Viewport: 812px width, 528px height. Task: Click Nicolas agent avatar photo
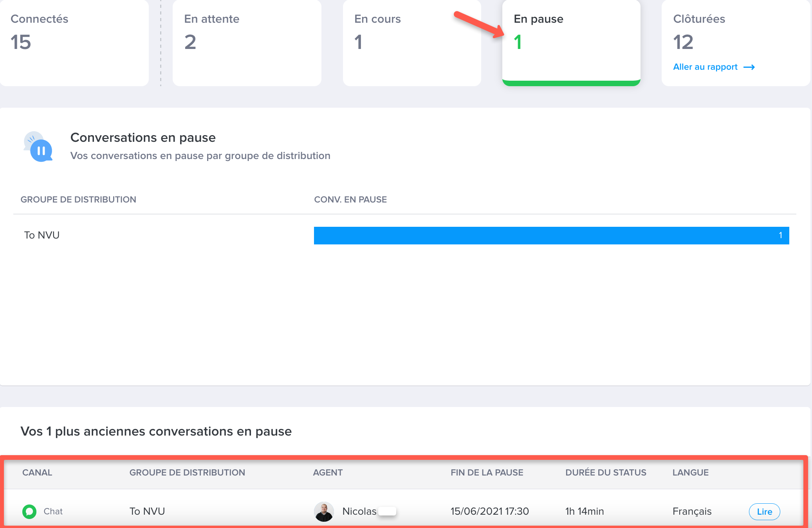[324, 512]
